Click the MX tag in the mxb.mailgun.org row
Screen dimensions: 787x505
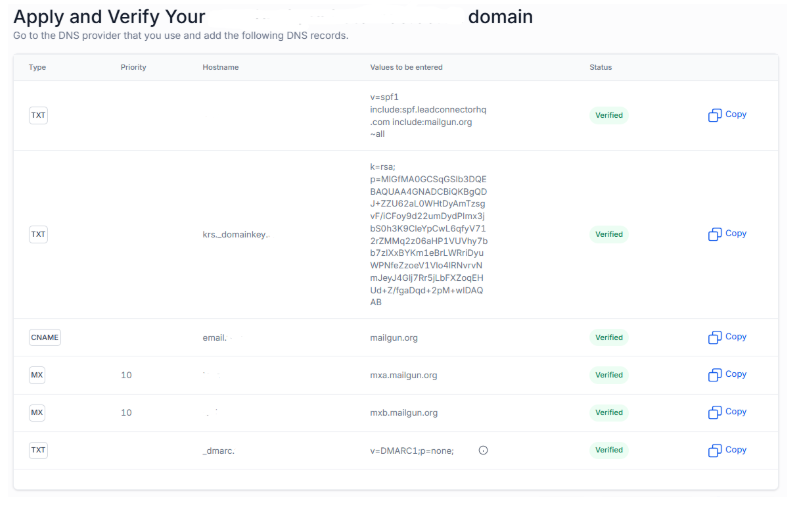coord(37,413)
